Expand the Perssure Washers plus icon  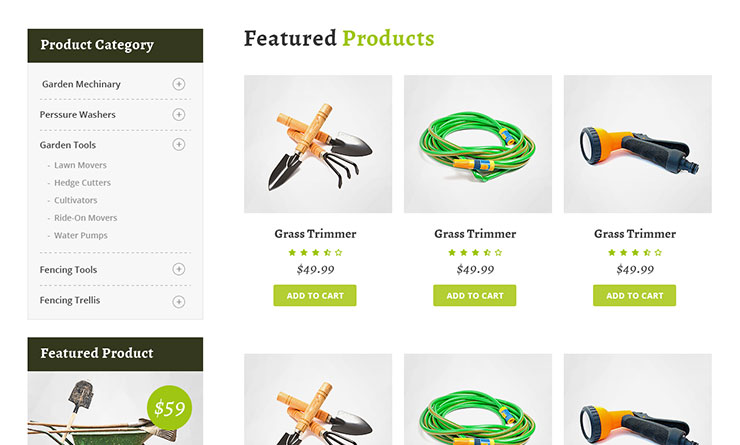coord(178,115)
